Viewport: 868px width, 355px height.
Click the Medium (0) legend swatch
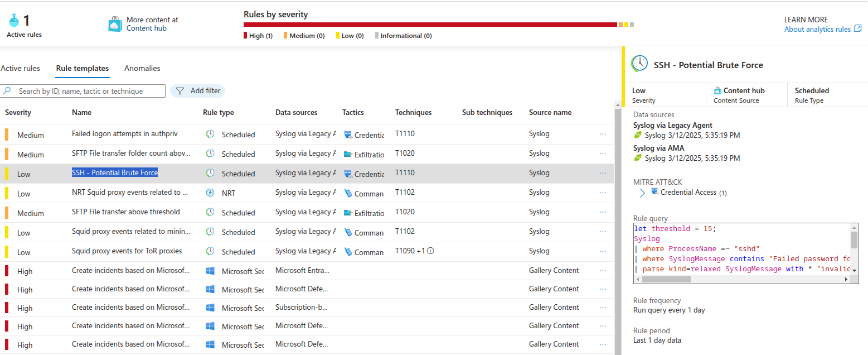285,35
